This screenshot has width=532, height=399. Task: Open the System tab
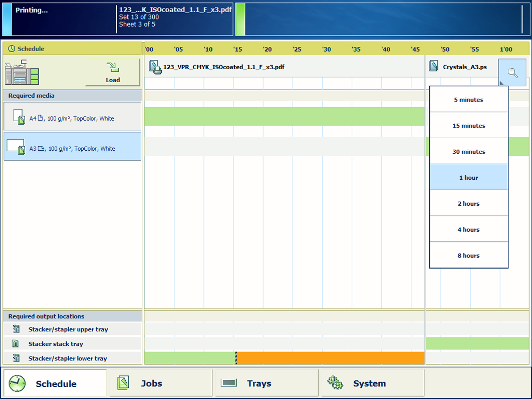(x=373, y=383)
